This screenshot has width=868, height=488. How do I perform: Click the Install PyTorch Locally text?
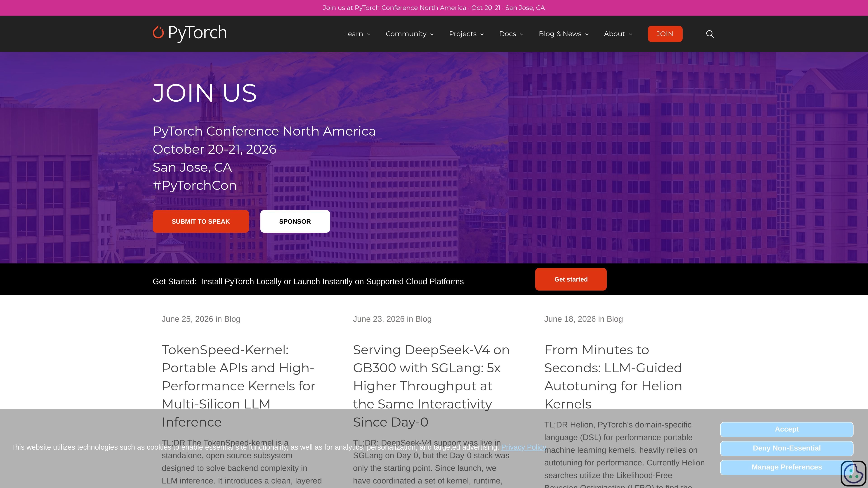[332, 282]
